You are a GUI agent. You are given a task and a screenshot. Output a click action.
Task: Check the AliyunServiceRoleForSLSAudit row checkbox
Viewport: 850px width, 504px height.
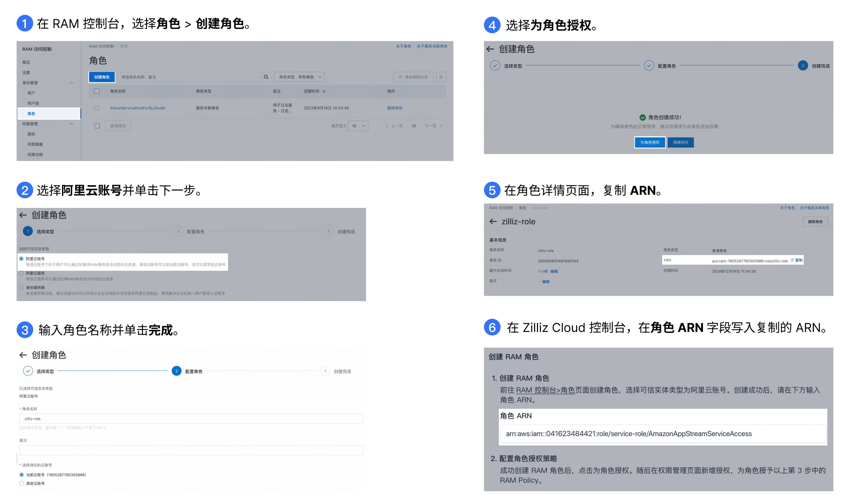[97, 108]
